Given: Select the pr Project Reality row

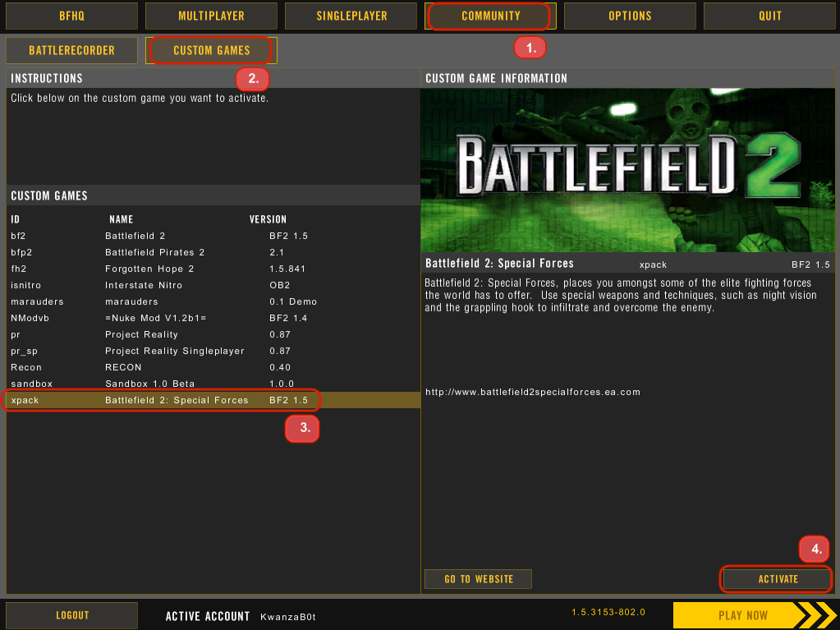Looking at the screenshot, I should (213, 334).
